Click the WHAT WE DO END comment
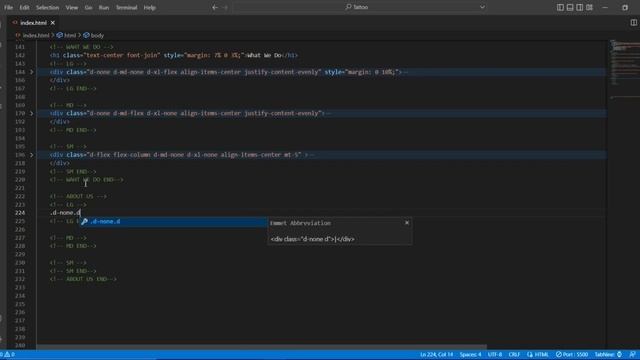The width and height of the screenshot is (640, 360). coord(87,180)
